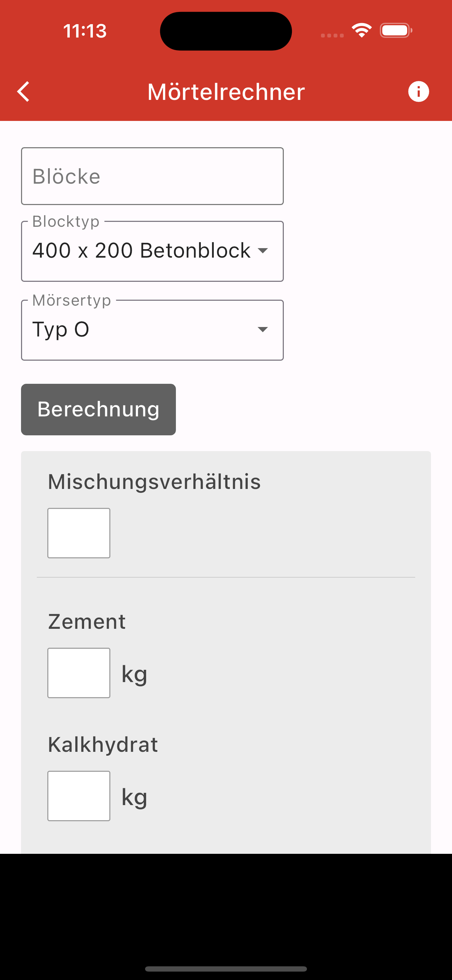Tap the battery status icon
The height and width of the screenshot is (980, 452).
[x=396, y=30]
